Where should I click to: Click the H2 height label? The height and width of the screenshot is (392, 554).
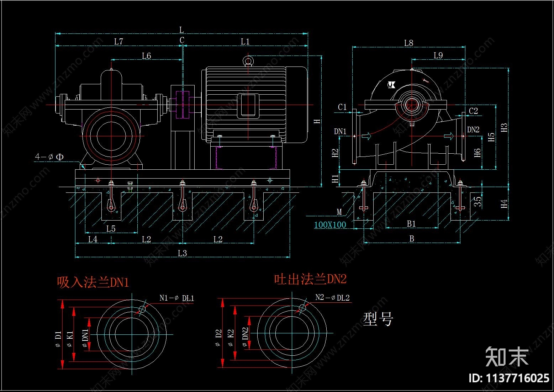[335, 153]
